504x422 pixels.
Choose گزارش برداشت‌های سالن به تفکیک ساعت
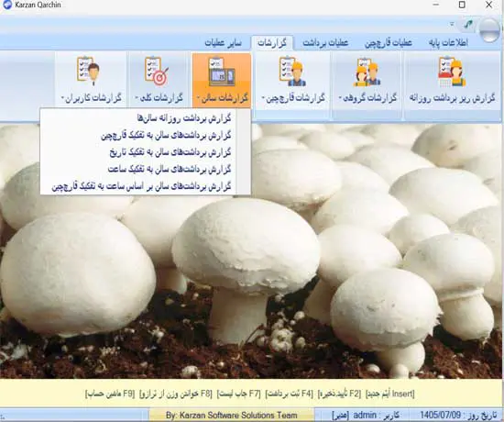(170, 169)
